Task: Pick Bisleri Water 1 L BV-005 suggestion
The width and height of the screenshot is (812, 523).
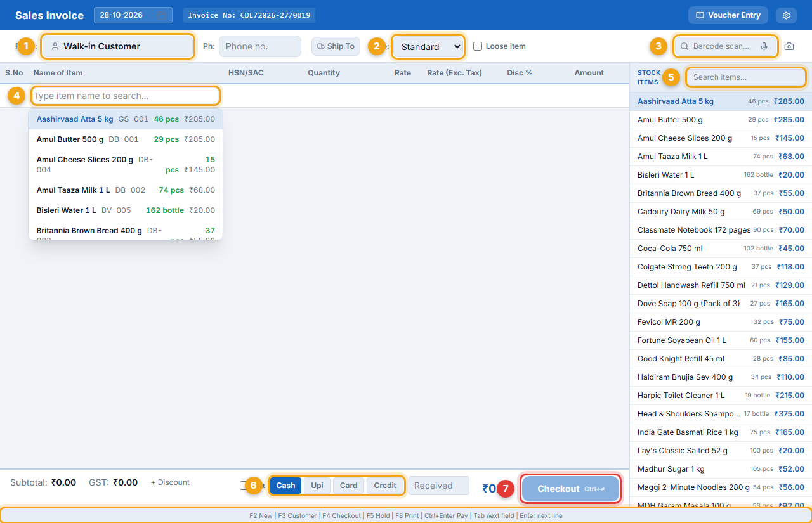Action: (x=126, y=210)
